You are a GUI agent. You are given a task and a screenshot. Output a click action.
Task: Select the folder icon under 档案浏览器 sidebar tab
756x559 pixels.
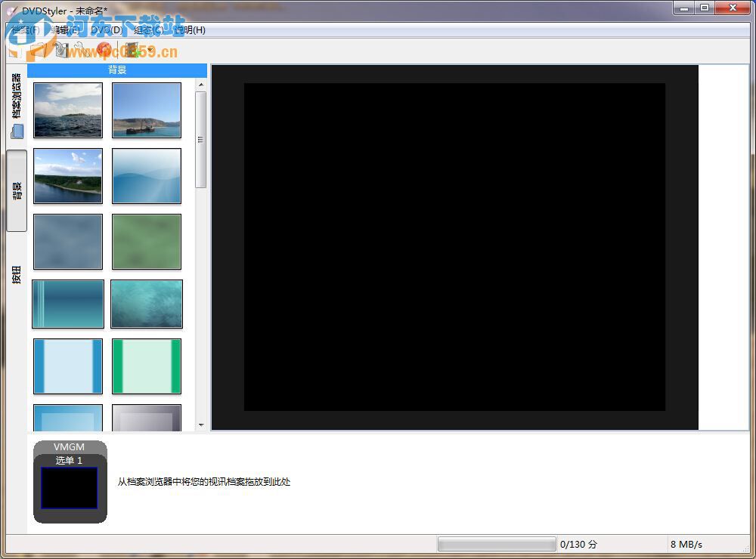(16, 131)
